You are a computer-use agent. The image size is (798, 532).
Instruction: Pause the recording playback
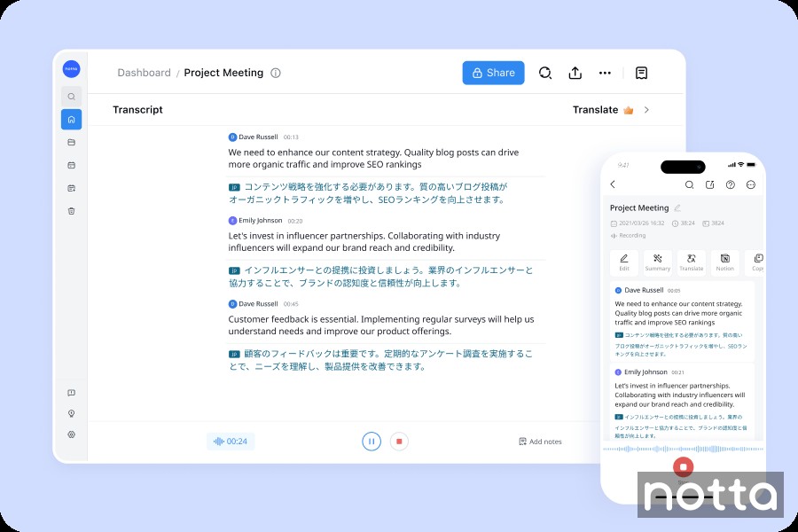(x=371, y=441)
